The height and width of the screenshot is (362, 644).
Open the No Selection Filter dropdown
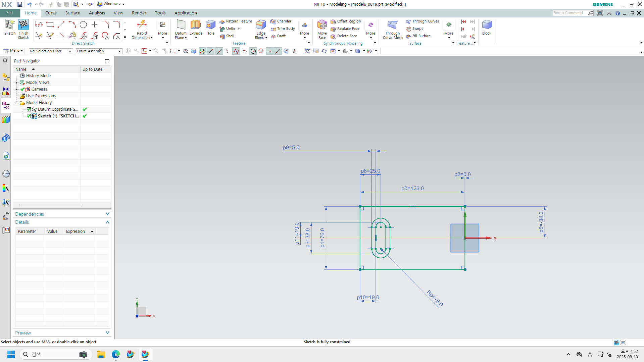[51, 51]
